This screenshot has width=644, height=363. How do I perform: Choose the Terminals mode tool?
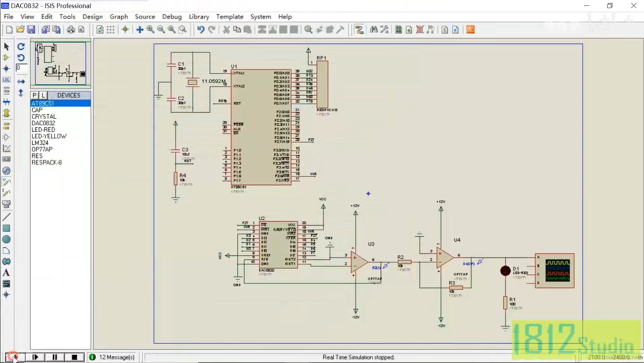(x=6, y=126)
